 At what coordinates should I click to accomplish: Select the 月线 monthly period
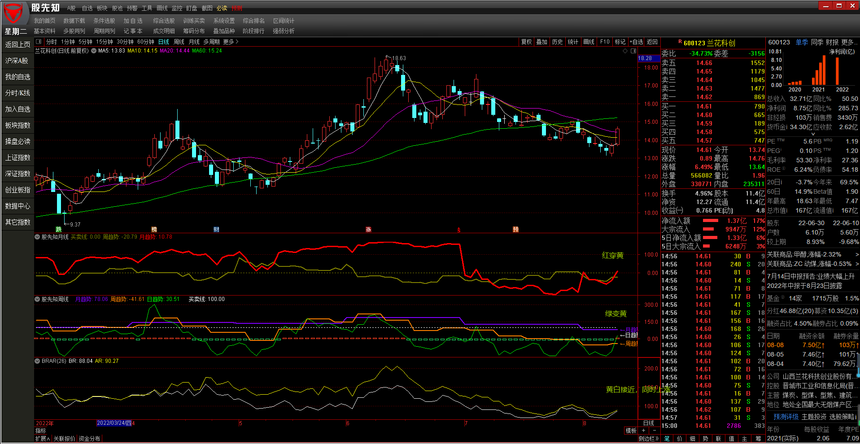click(x=193, y=42)
